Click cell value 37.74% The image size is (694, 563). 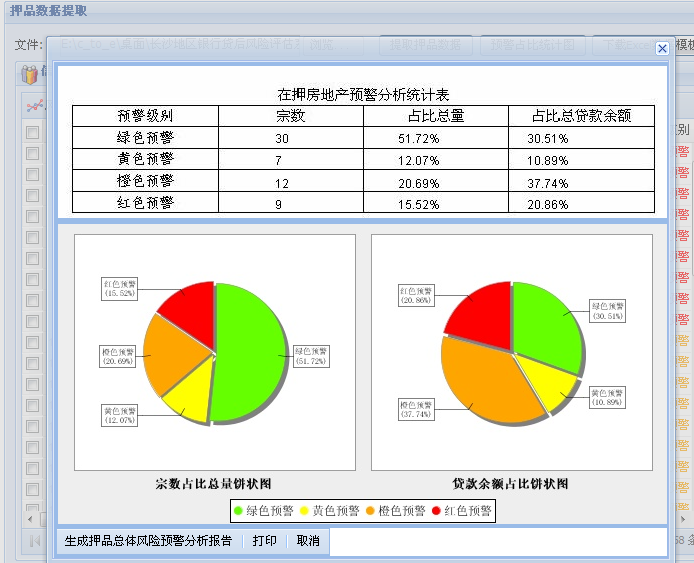(547, 183)
